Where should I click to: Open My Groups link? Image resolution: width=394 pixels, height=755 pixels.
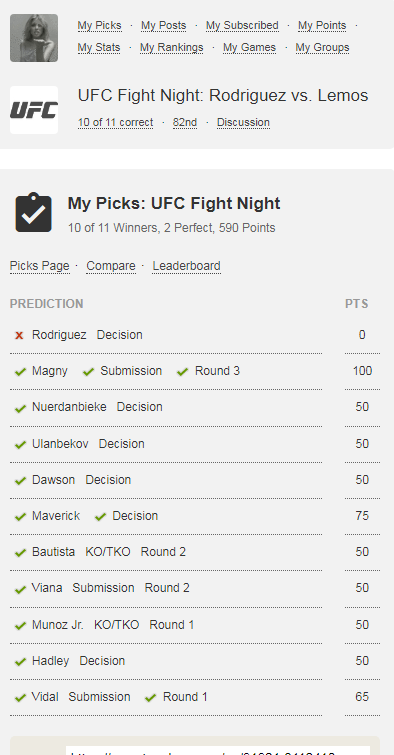click(322, 48)
